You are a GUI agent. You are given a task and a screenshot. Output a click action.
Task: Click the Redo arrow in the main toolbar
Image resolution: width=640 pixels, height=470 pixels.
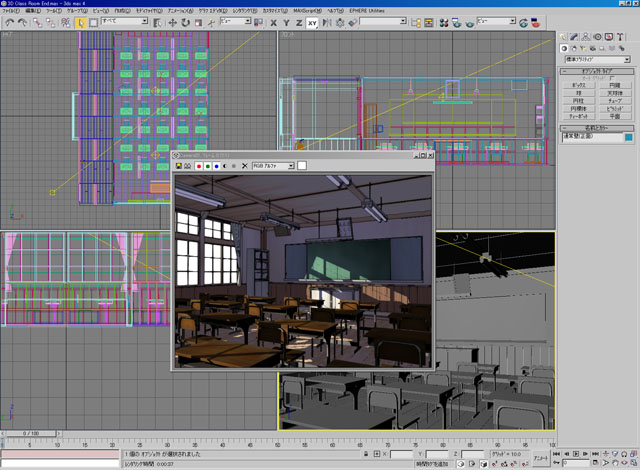(22, 23)
